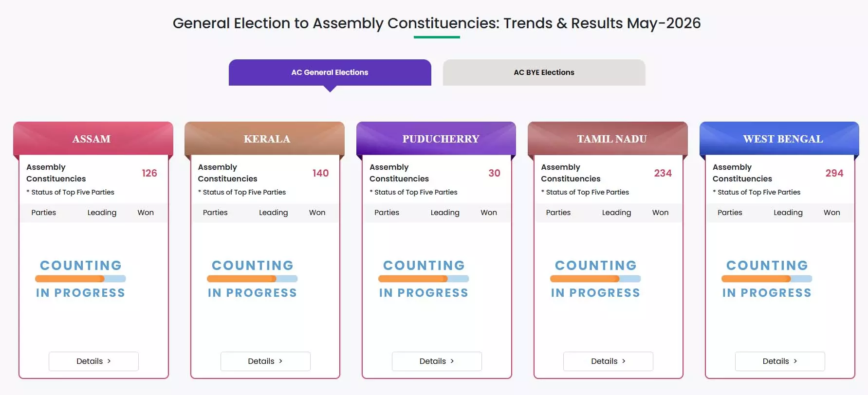The height and width of the screenshot is (395, 868).
Task: View Details for Puducherry
Action: point(437,361)
